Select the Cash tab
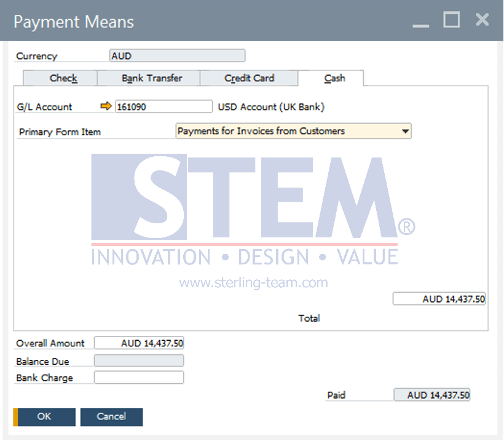This screenshot has height=441, width=504. (331, 78)
